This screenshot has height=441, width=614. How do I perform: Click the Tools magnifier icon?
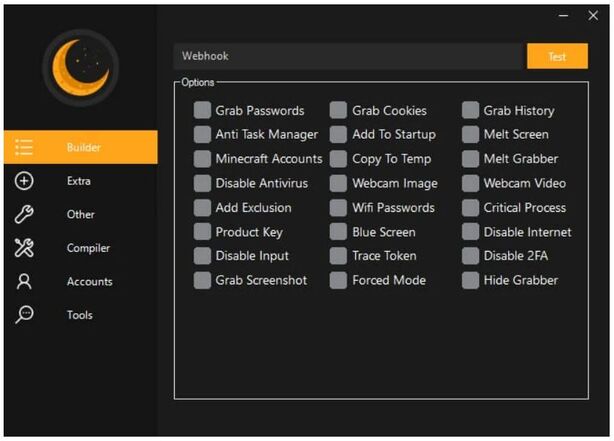[24, 315]
